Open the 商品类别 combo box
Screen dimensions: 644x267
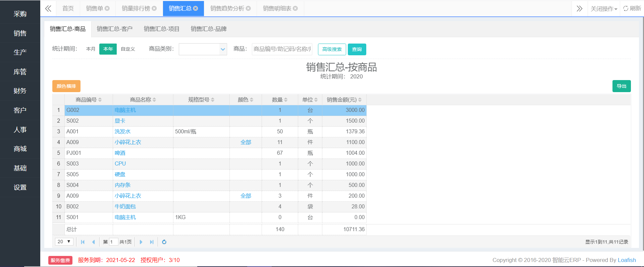(203, 49)
